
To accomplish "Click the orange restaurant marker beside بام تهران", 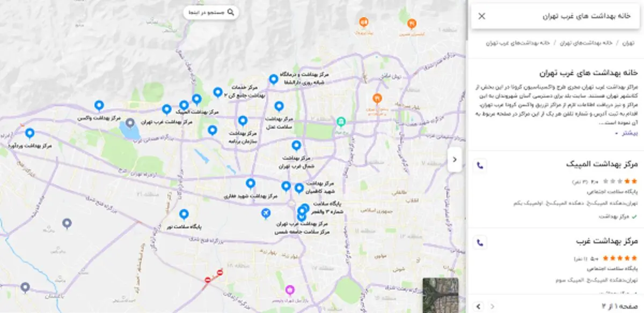I will coord(363,23).
